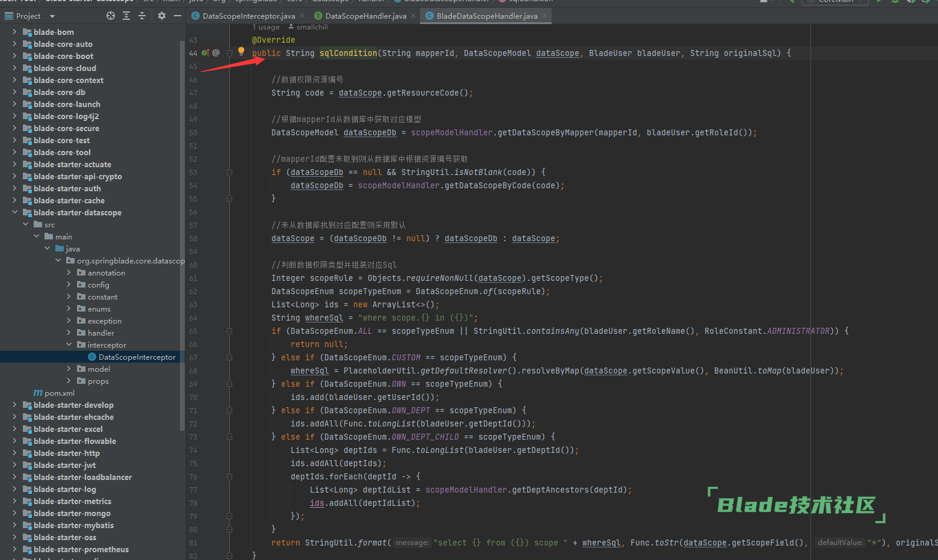This screenshot has height=560, width=938.
Task: Click the Collapse All icon in Project panel
Action: tap(142, 16)
